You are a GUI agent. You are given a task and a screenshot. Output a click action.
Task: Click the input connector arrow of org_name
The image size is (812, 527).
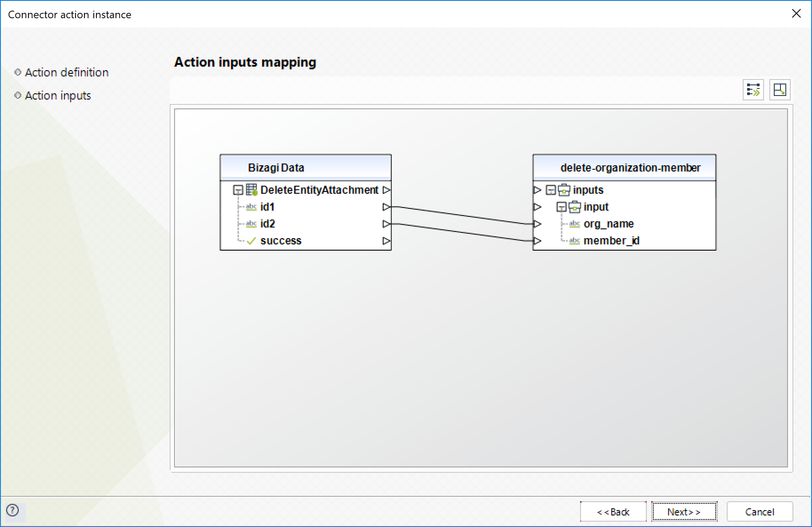[x=537, y=224]
